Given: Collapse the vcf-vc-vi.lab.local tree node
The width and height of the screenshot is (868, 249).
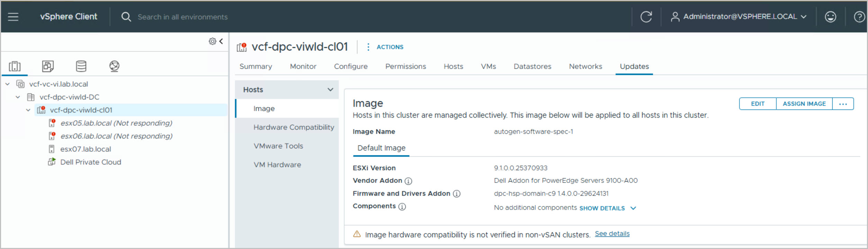Looking at the screenshot, I should click(7, 84).
